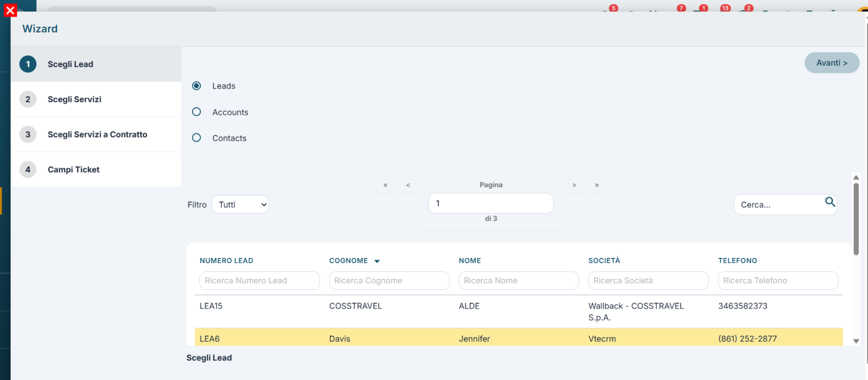This screenshot has height=380, width=868.
Task: Sort by NUMERO LEAD column header
Action: [x=226, y=261]
